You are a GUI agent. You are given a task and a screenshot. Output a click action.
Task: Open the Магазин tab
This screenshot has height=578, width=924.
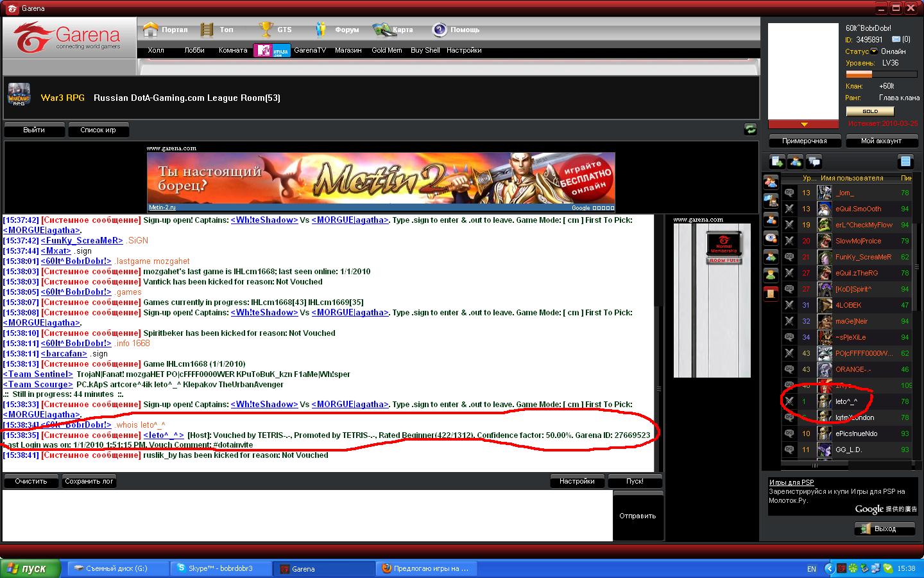(348, 50)
